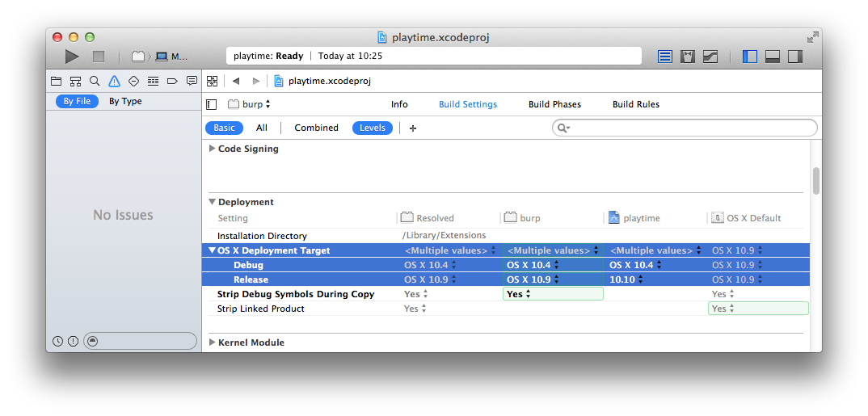868x416 pixels.
Task: Click the playtime Ready status display
Action: tap(434, 56)
